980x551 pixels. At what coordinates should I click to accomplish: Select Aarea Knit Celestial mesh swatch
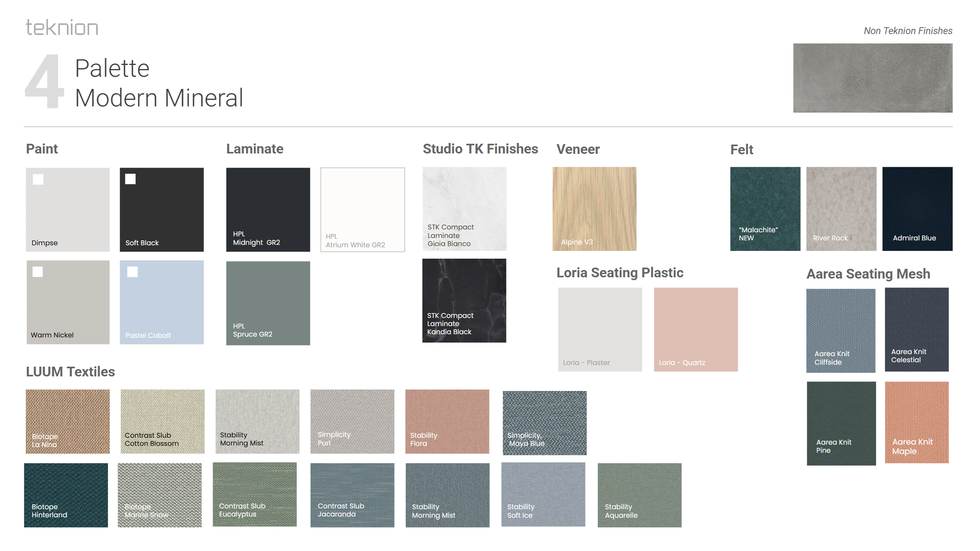pos(917,329)
